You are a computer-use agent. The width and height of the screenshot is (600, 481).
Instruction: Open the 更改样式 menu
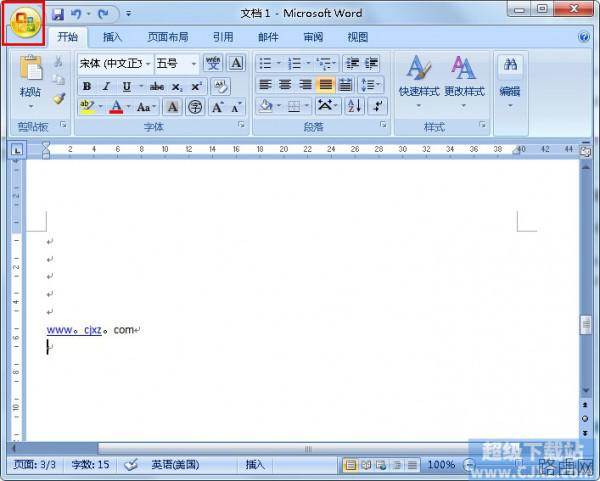(464, 81)
